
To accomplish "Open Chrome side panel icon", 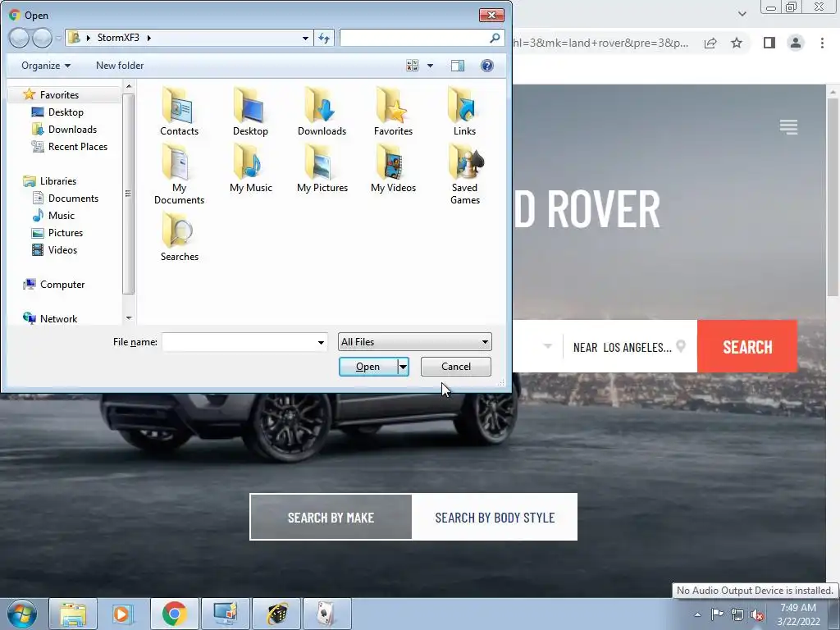I will click(x=769, y=43).
